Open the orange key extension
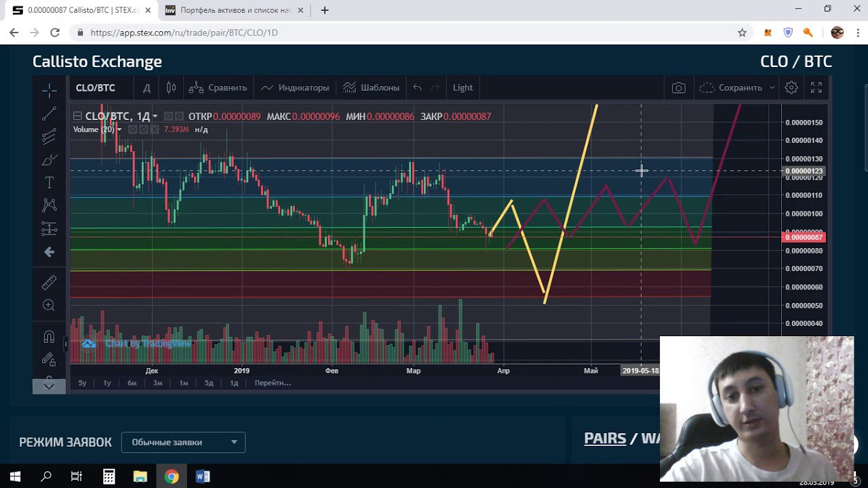 tap(808, 33)
